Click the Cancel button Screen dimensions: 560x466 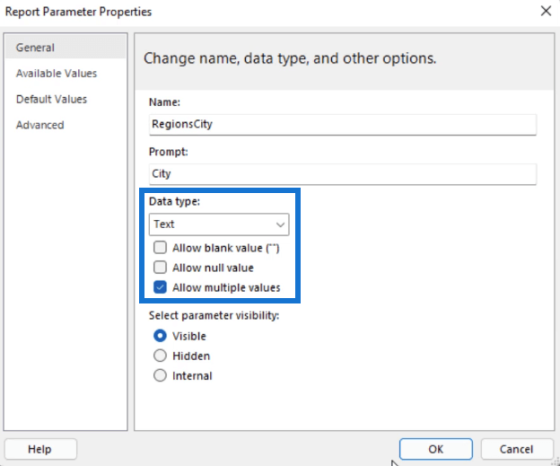[516, 449]
